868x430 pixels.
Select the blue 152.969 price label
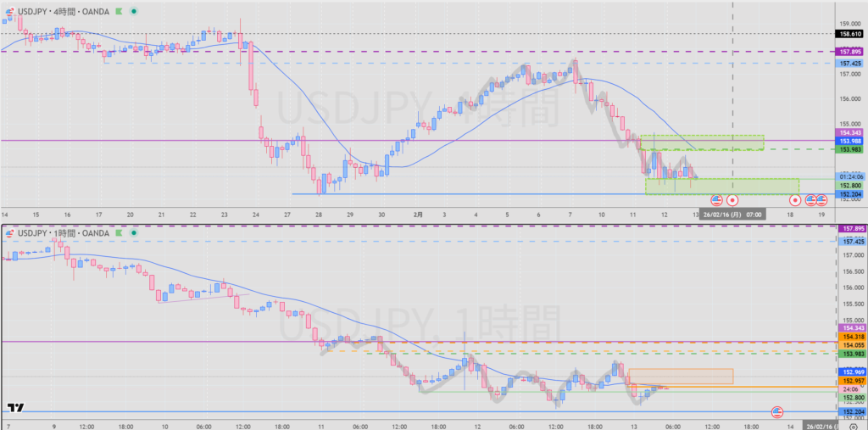[x=850, y=371]
